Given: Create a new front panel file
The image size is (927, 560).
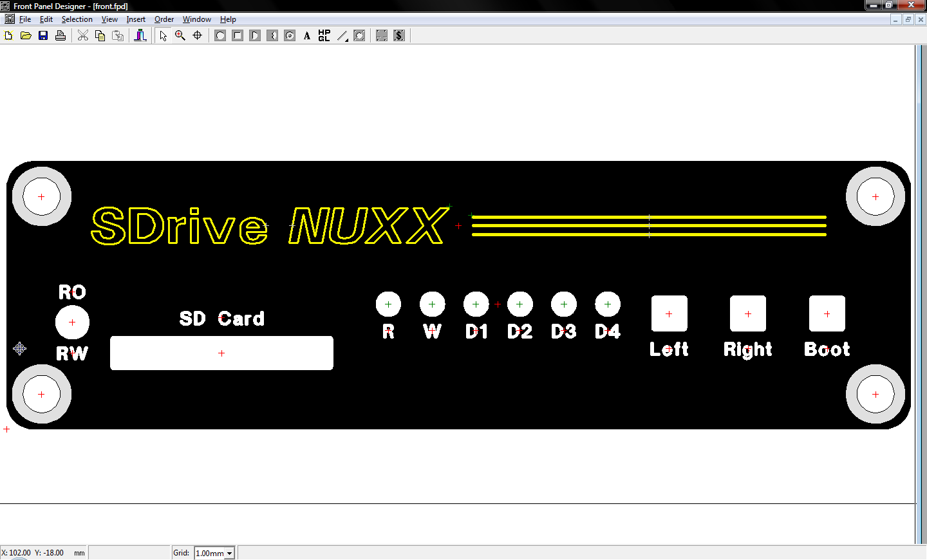Looking at the screenshot, I should [x=9, y=36].
